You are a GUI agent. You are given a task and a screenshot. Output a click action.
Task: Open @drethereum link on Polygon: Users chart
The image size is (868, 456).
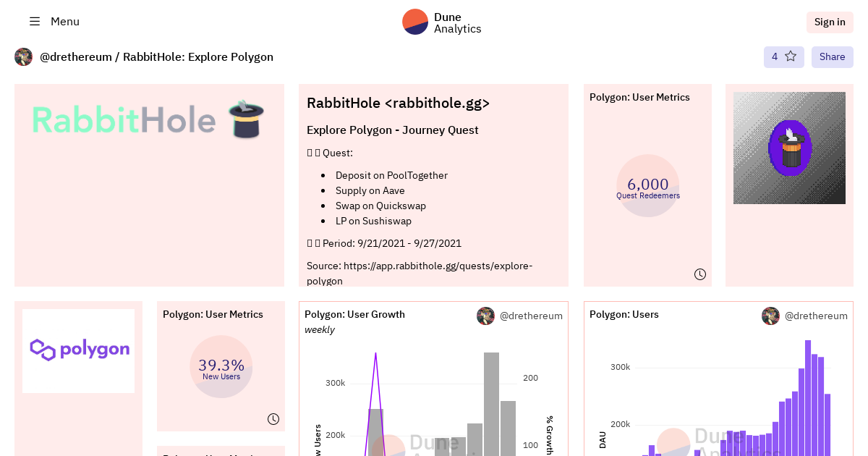(x=816, y=316)
